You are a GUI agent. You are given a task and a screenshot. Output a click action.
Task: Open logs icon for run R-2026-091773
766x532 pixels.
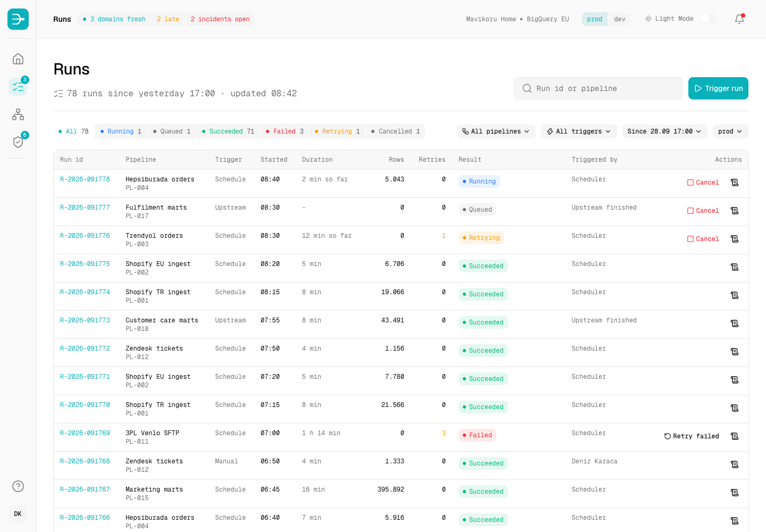735,323
